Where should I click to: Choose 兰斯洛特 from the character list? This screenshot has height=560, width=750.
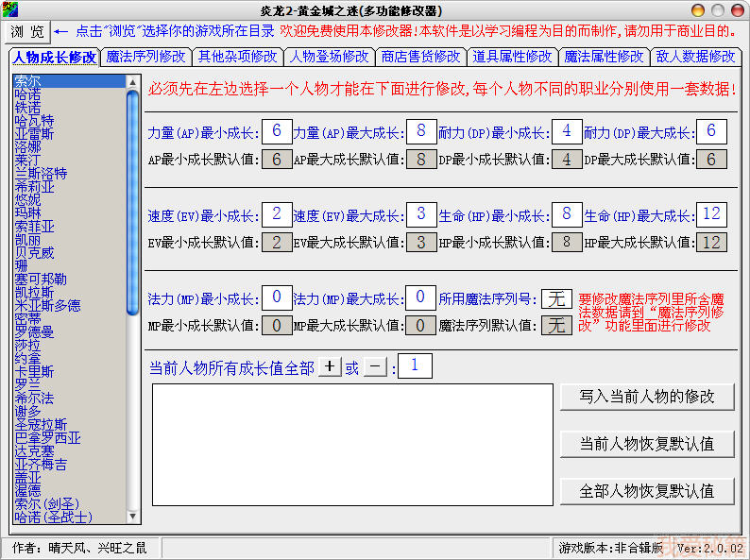[41, 174]
